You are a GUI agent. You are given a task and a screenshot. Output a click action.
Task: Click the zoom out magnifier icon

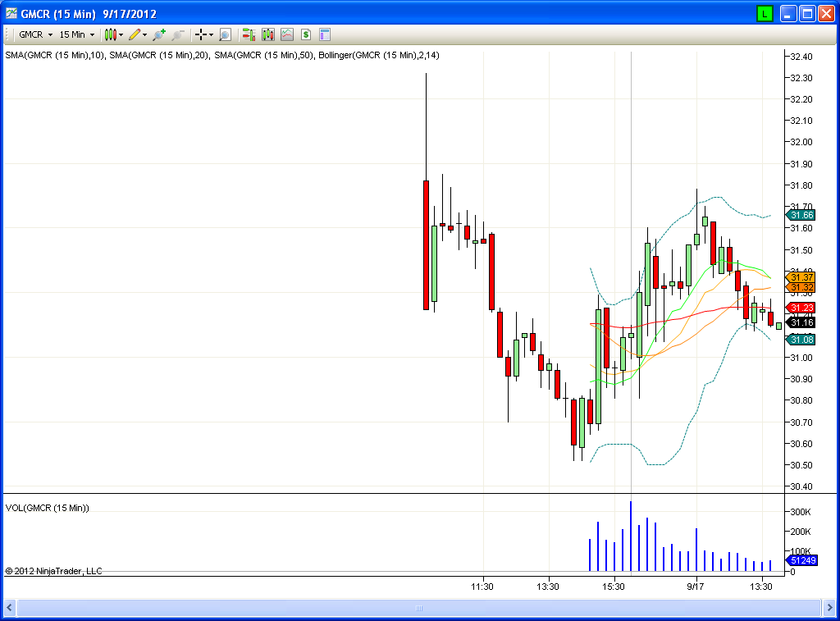pos(178,34)
